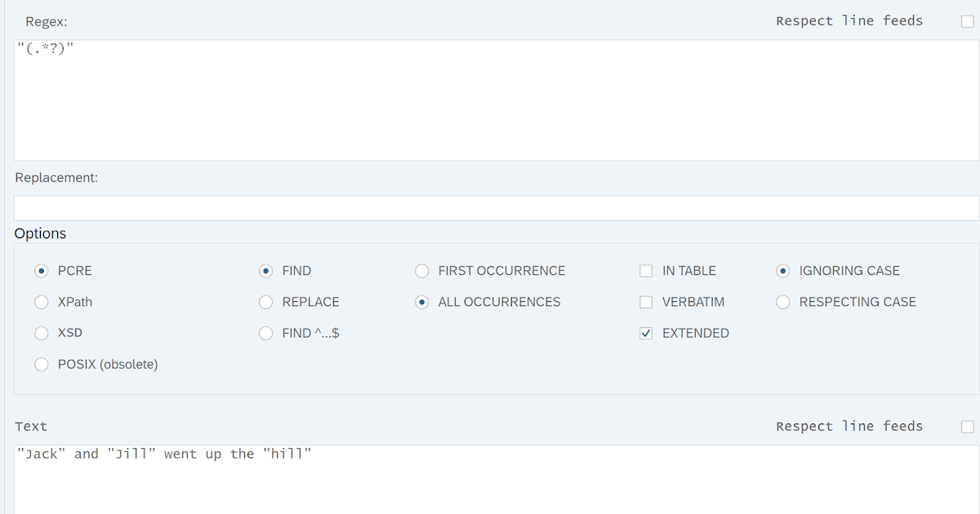
Task: Enable the IN TABLE option
Action: (x=646, y=270)
